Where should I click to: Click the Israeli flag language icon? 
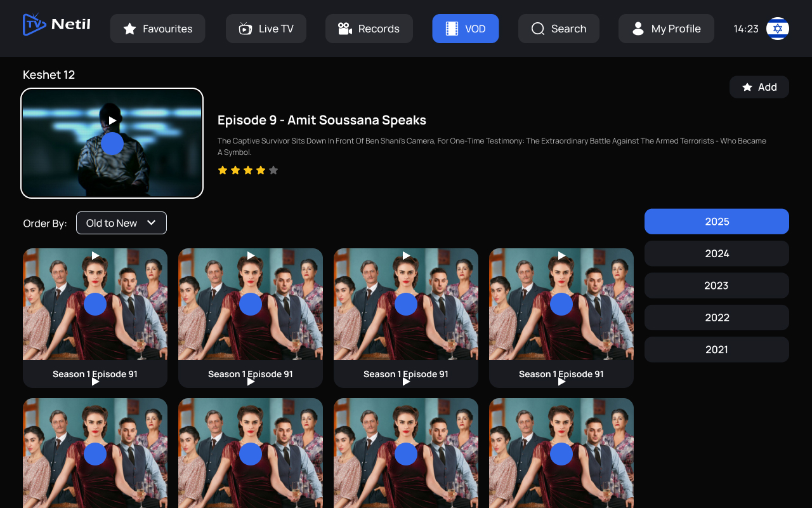pos(778,29)
